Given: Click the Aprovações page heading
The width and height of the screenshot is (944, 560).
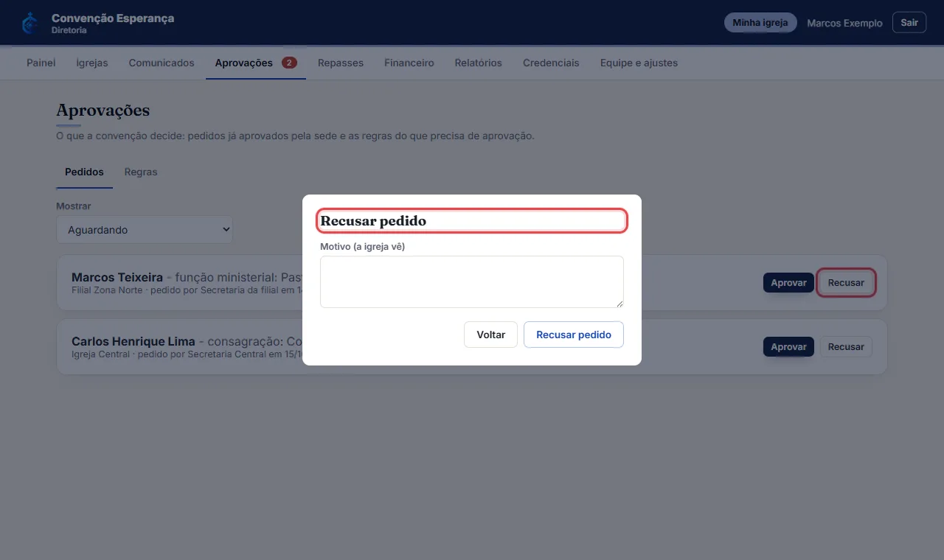Looking at the screenshot, I should [x=103, y=111].
